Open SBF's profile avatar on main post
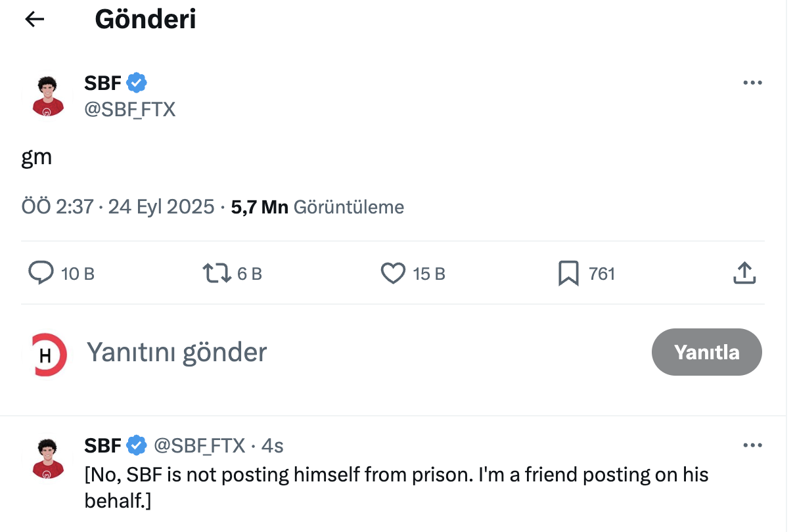 coord(48,96)
